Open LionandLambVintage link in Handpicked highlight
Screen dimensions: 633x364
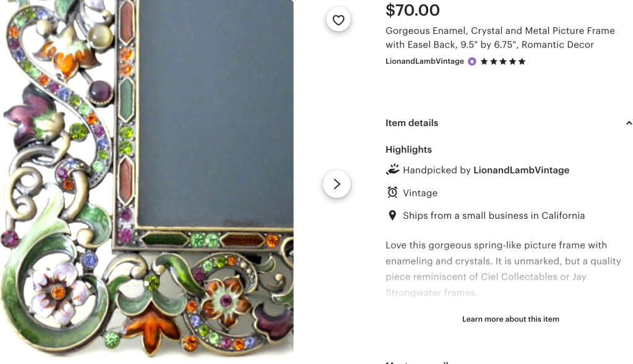click(521, 170)
